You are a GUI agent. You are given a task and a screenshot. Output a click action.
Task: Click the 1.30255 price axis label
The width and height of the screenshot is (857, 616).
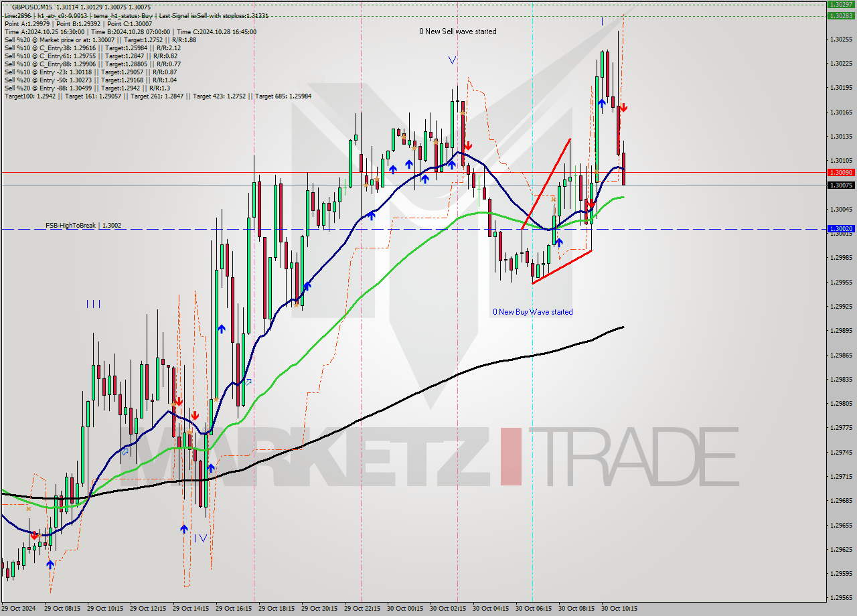pos(841,39)
